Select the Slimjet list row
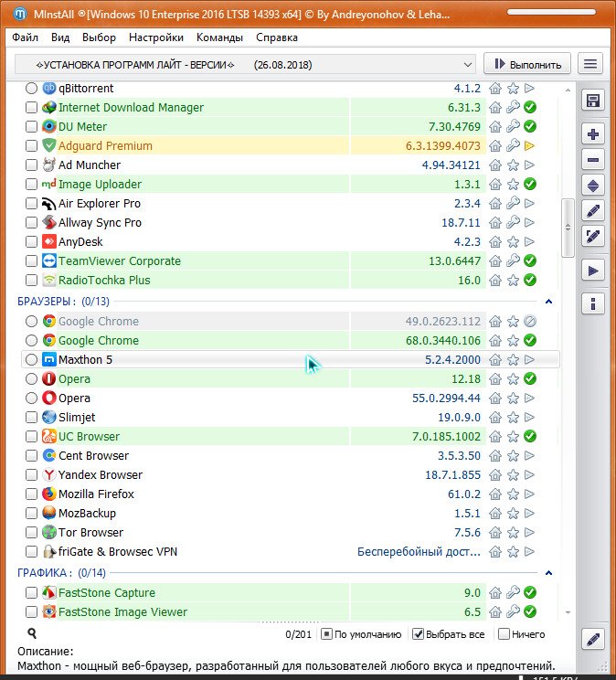Viewport: 616px width, 680px height. tap(290, 417)
